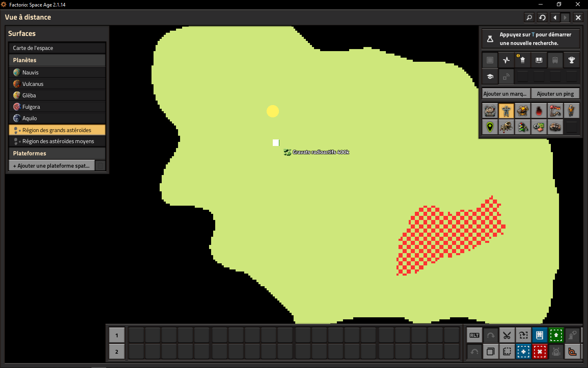Open the bonuses icon with warning badge
Screen dimensions: 588x368
523,60
